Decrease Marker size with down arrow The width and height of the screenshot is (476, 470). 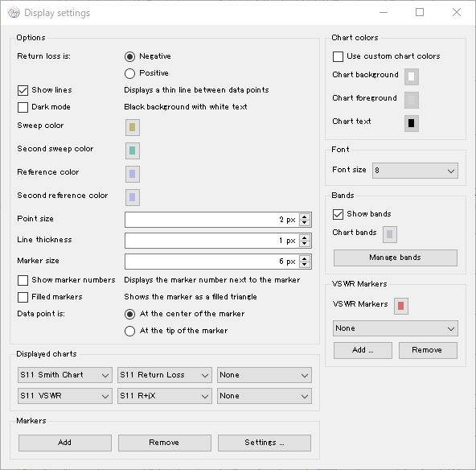pos(305,265)
